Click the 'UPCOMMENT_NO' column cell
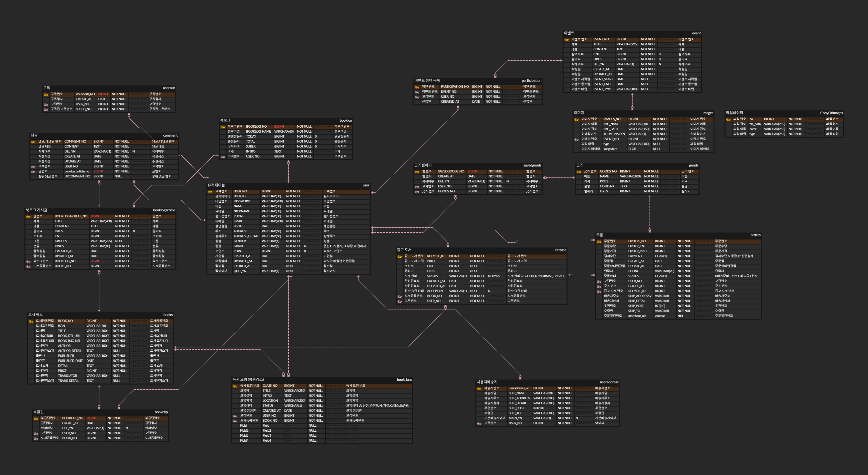Screen dimensions: 868x475 coord(77,176)
